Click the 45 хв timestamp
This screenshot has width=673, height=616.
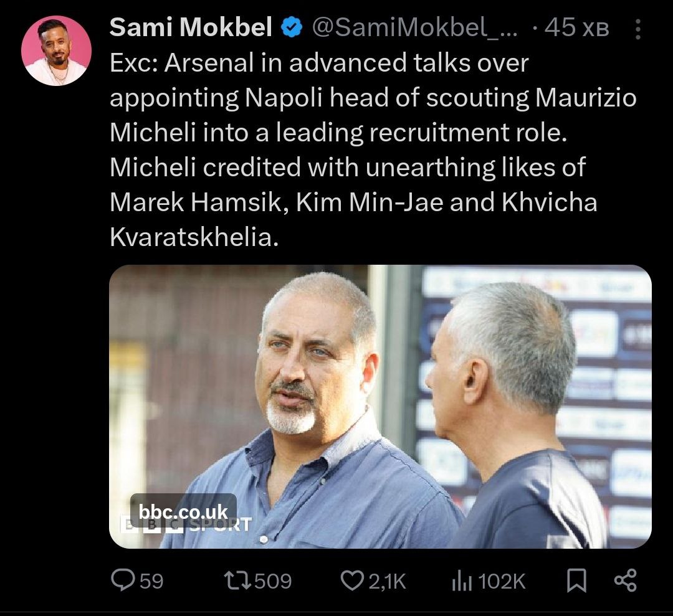(x=576, y=28)
